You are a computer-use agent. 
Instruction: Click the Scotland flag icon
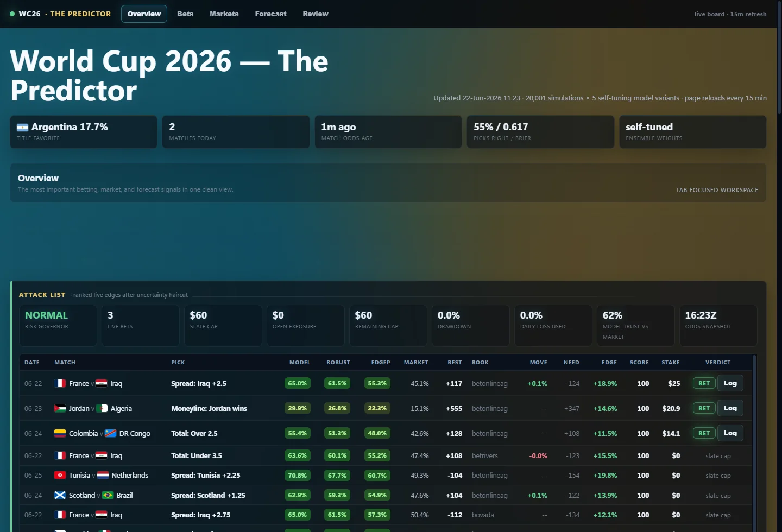(60, 495)
